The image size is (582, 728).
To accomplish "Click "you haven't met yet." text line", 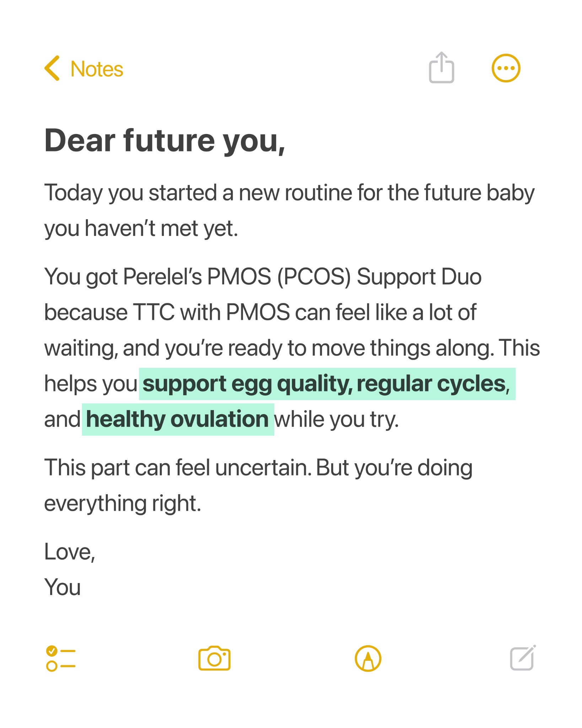I will tap(141, 229).
